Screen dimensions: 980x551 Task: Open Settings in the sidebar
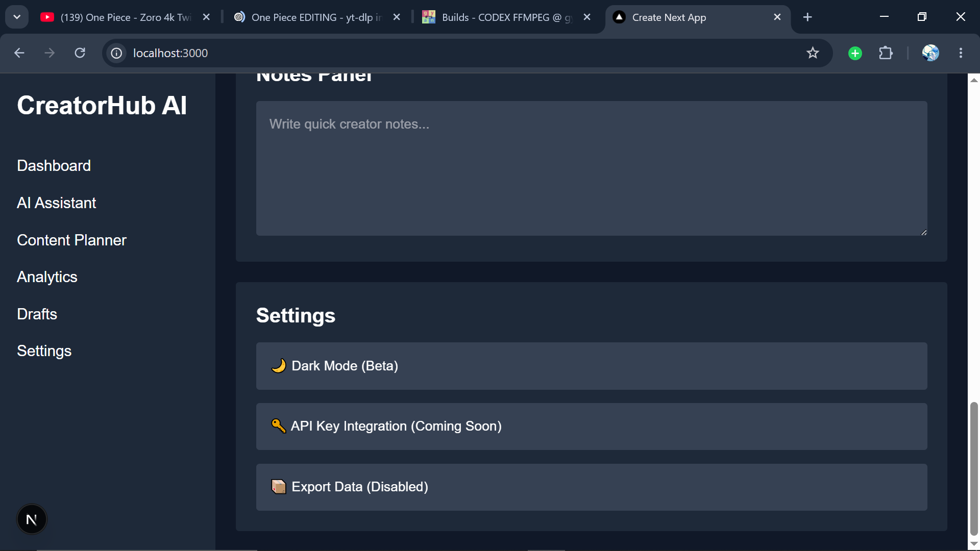(x=44, y=352)
